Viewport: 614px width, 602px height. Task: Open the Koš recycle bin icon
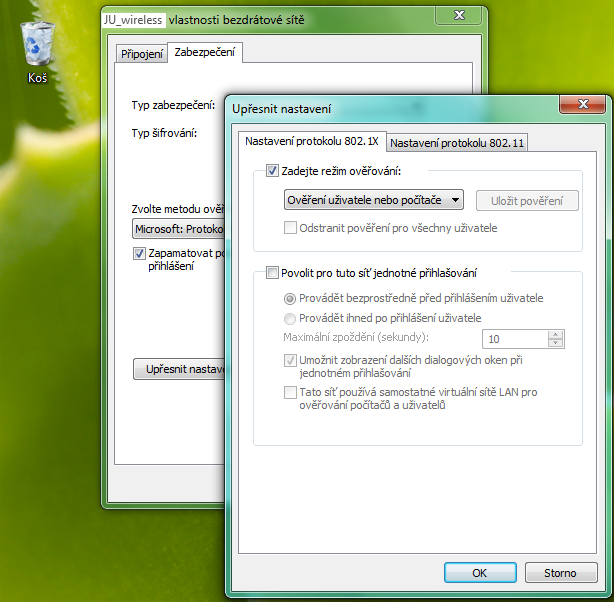(x=38, y=52)
